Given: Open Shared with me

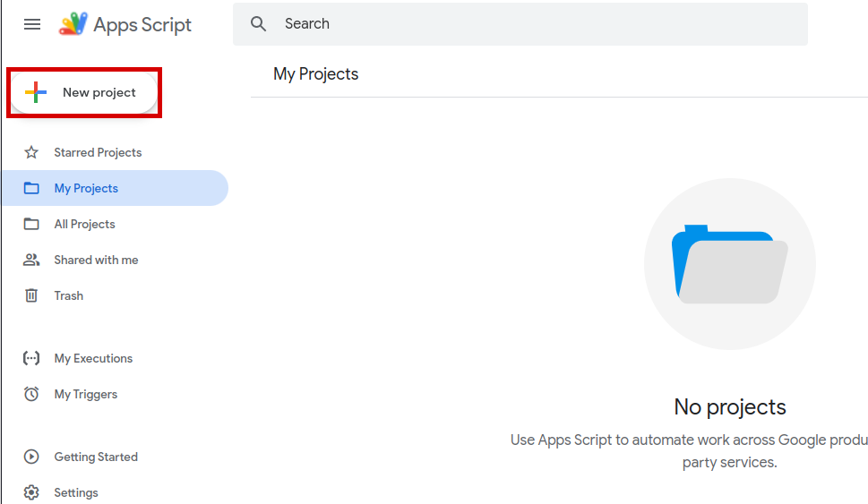Looking at the screenshot, I should tap(97, 260).
